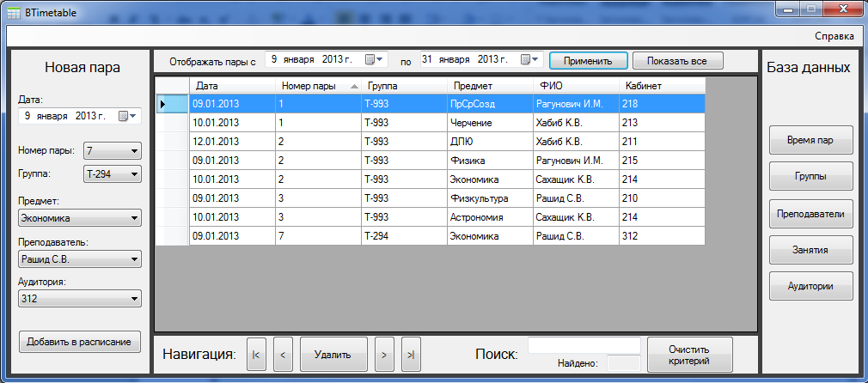
Task: Select the 12.01.2013 date cell
Action: [233, 142]
